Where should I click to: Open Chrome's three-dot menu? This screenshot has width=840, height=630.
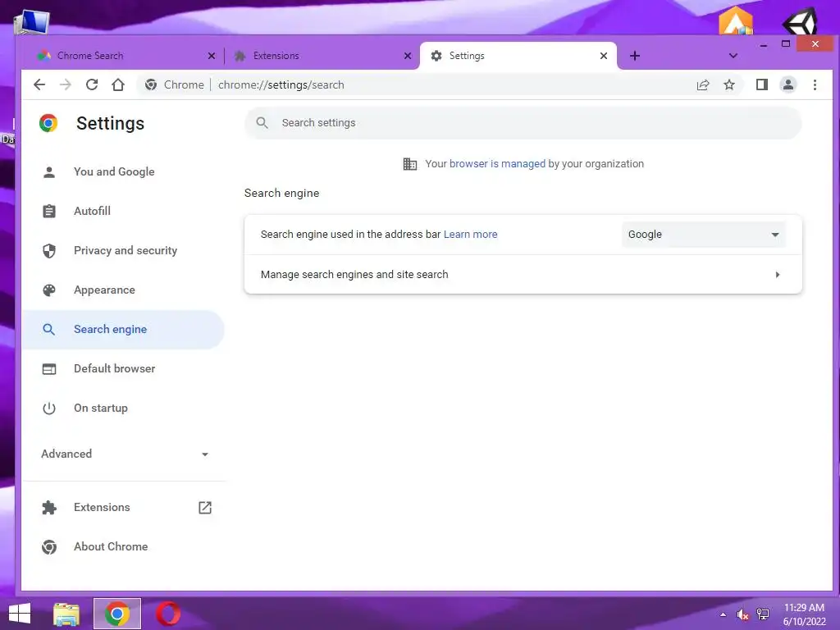(x=815, y=84)
